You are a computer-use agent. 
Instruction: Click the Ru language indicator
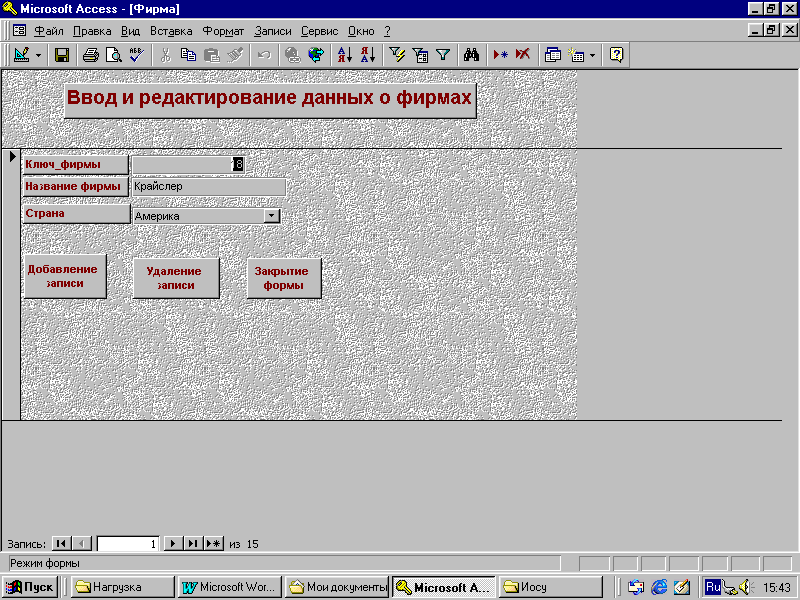(x=712, y=587)
